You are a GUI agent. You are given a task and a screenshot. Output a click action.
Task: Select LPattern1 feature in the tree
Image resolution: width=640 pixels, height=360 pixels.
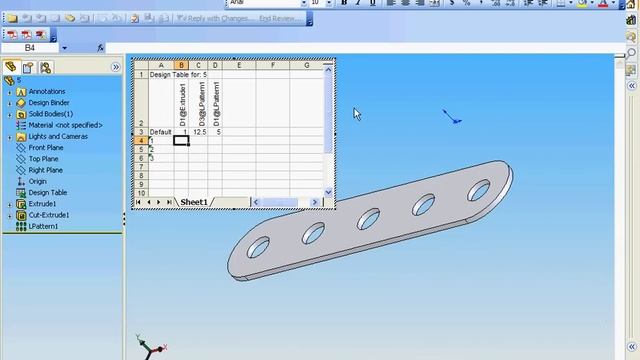(43, 226)
